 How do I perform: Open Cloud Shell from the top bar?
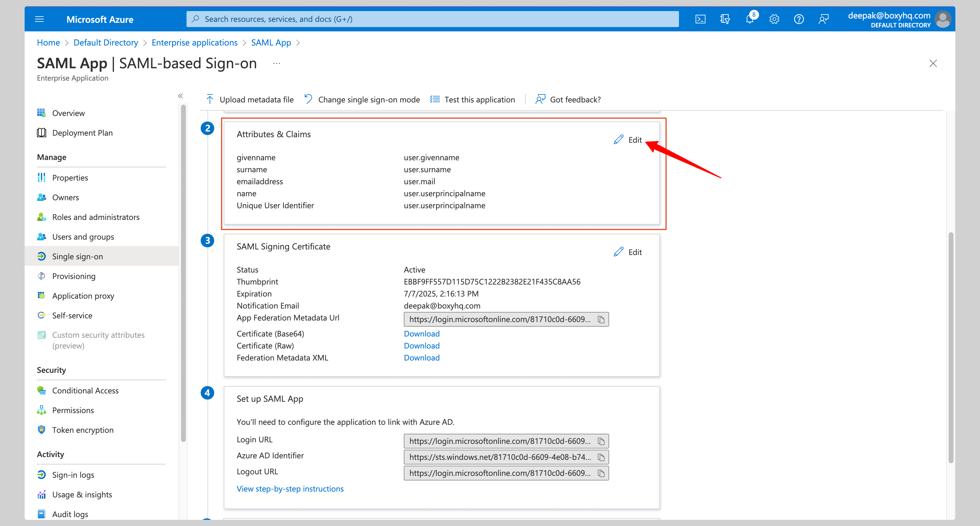[x=700, y=19]
